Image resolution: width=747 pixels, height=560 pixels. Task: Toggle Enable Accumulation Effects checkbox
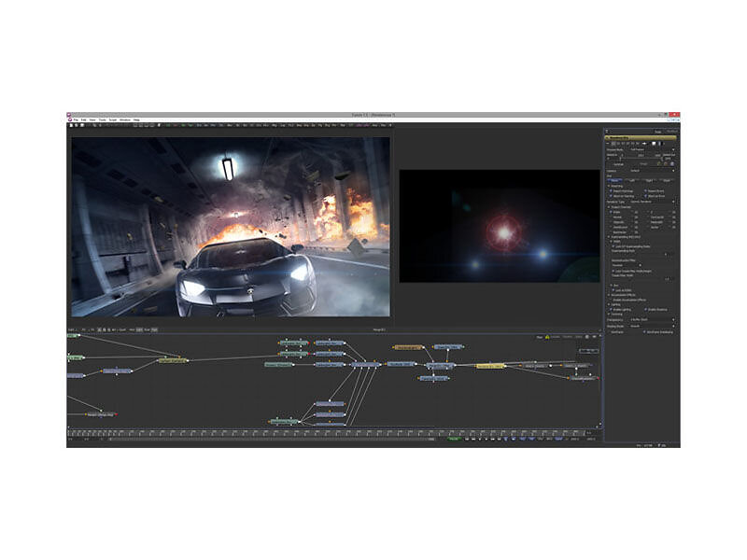click(x=612, y=300)
